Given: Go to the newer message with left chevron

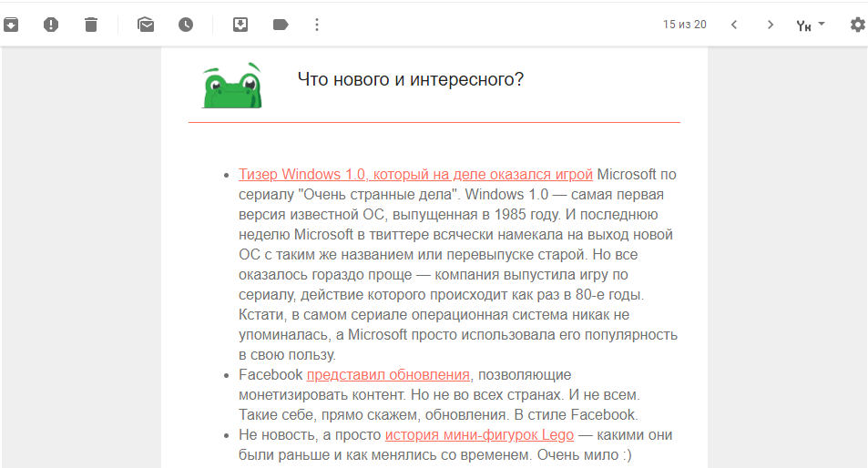Looking at the screenshot, I should [x=734, y=25].
